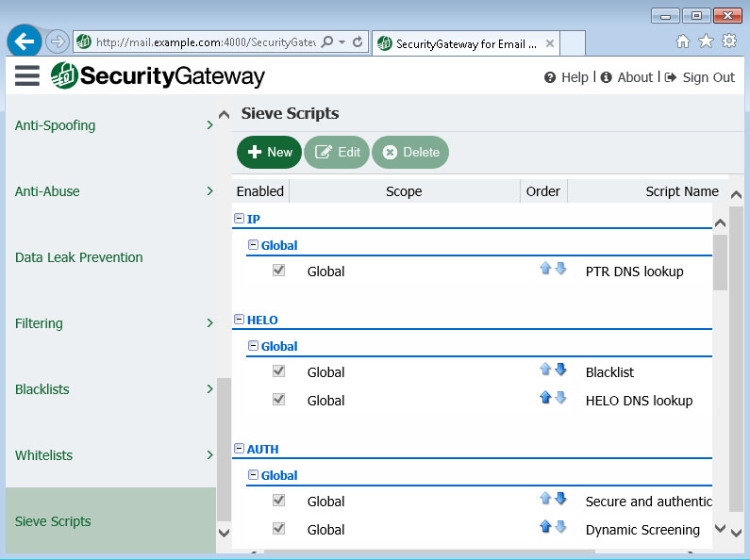Open Favorites star icon

[706, 41]
